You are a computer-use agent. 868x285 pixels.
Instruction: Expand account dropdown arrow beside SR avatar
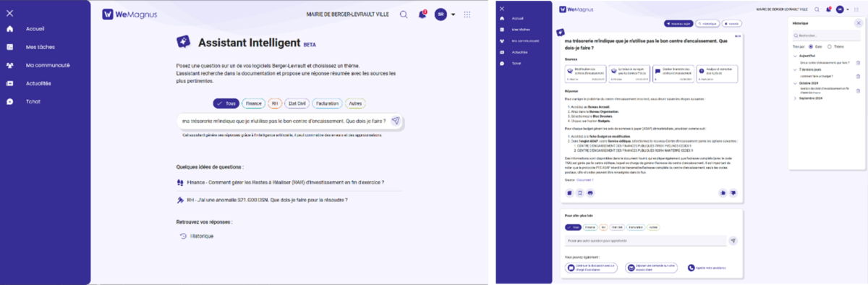tap(454, 14)
